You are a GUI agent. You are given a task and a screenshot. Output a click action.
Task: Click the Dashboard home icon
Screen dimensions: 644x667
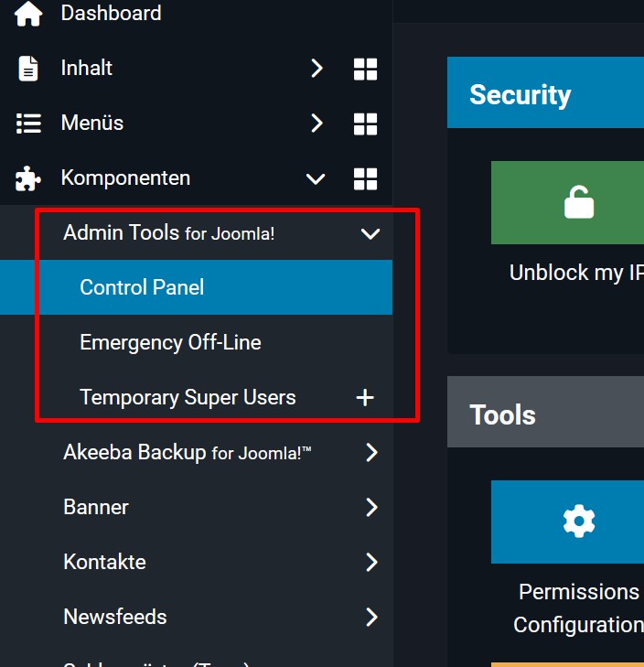pos(28,14)
